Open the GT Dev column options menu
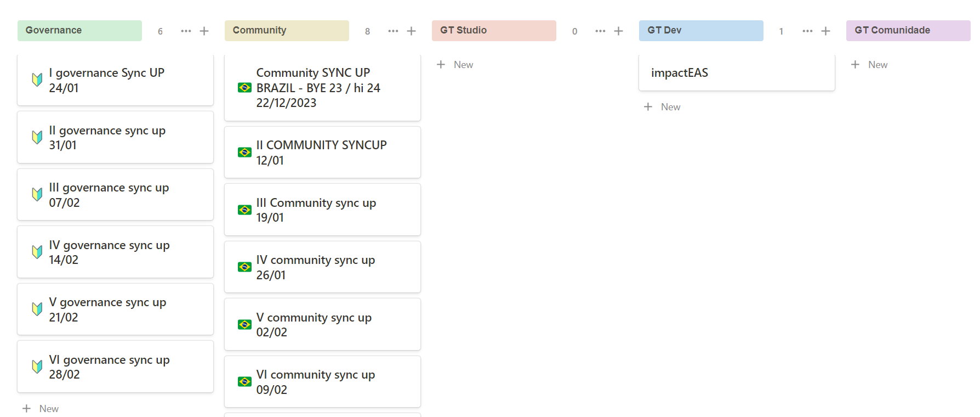Viewport: 980px width, 417px height. (807, 31)
